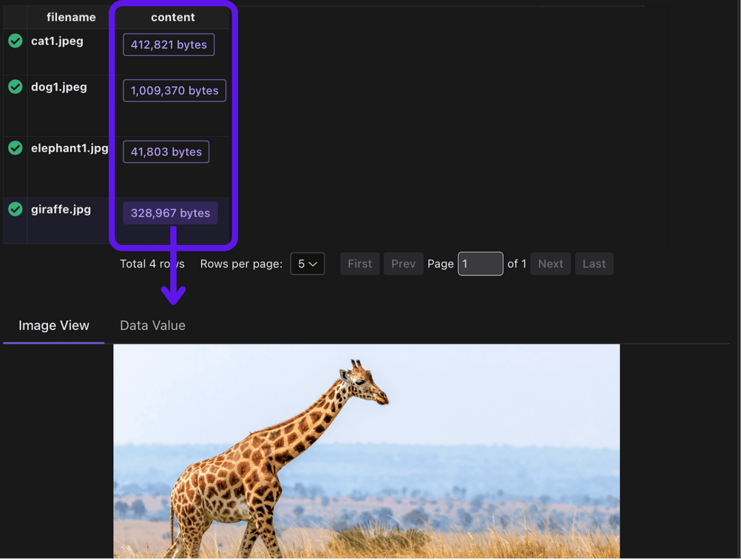
Task: Select the elephant1.jpg filename cell
Action: click(69, 148)
